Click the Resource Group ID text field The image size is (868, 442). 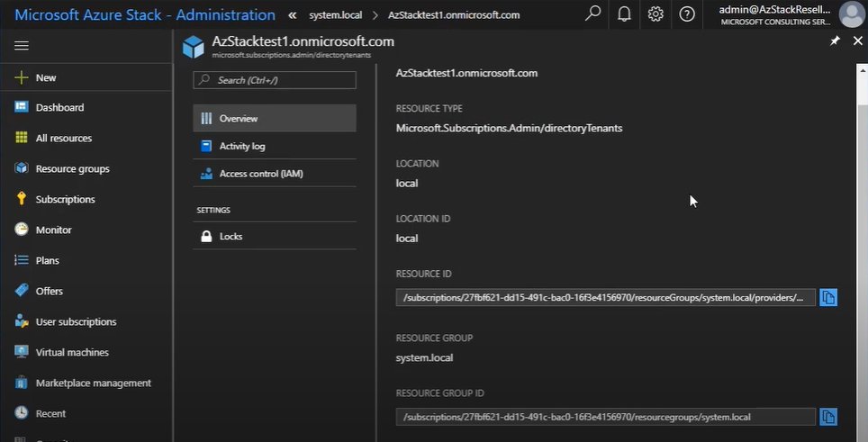pyautogui.click(x=606, y=417)
